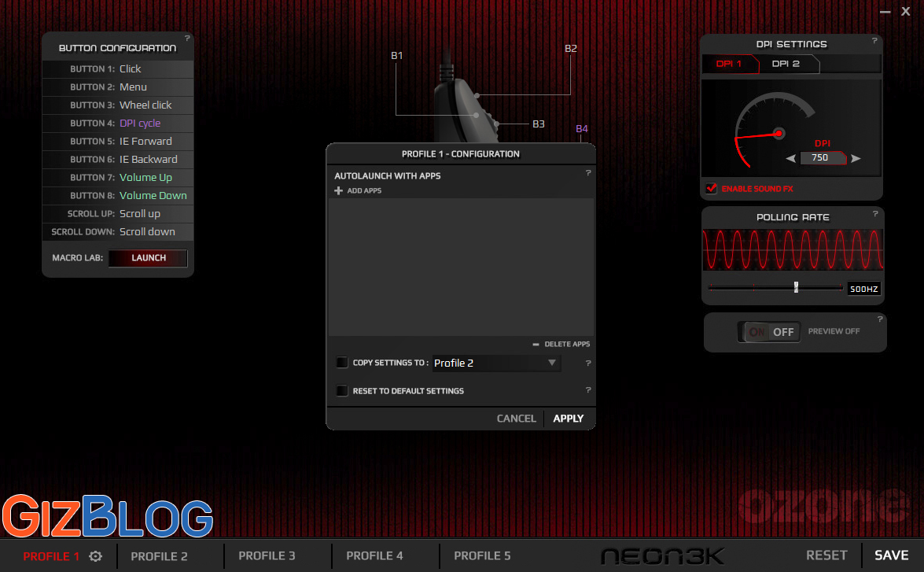
Task: Tick the Reset To Default Settings checkbox
Action: point(342,390)
